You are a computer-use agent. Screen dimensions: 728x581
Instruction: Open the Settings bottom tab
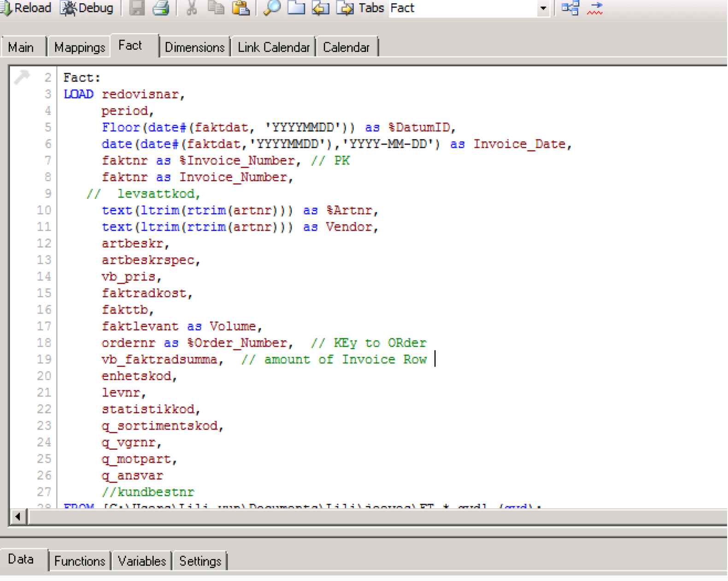pos(200,561)
